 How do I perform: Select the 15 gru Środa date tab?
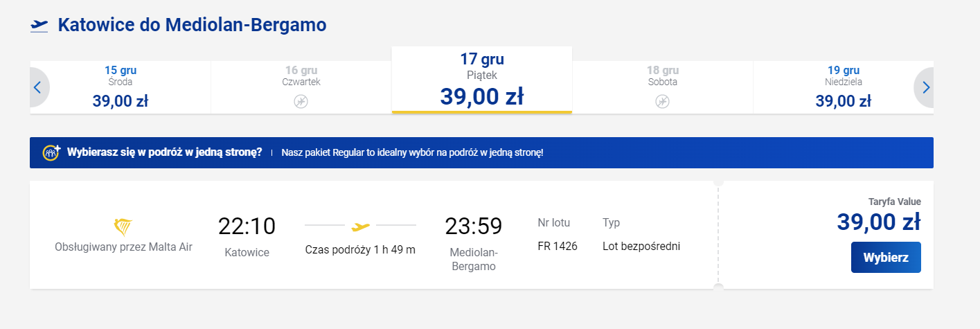121,87
